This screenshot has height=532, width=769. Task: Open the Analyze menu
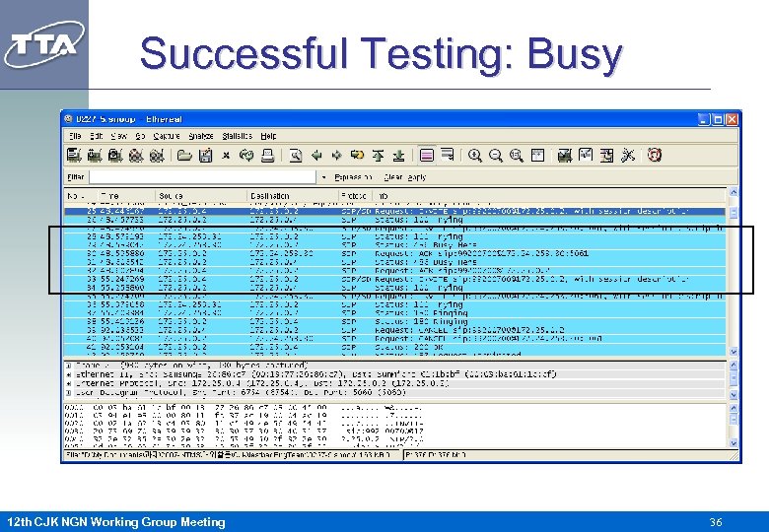click(x=200, y=136)
